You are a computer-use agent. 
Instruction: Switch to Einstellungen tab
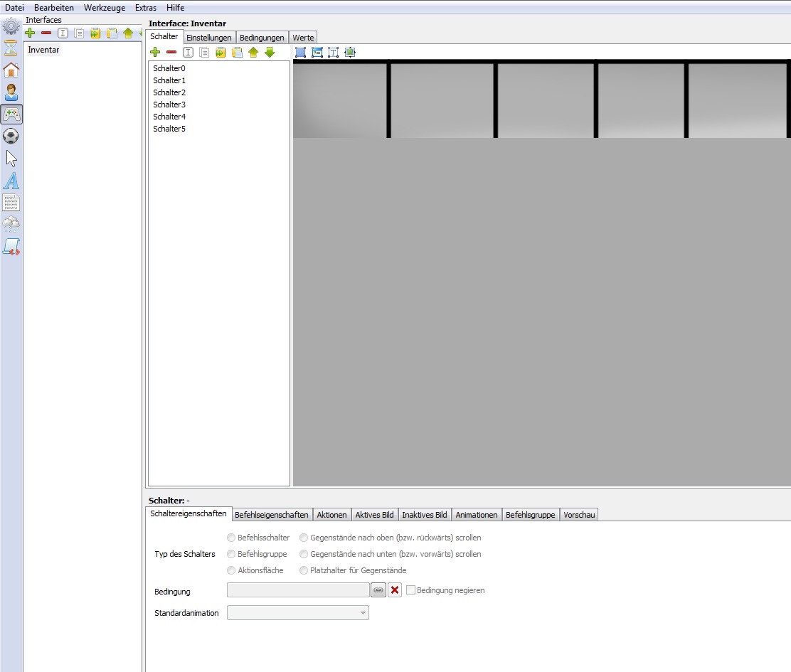209,38
